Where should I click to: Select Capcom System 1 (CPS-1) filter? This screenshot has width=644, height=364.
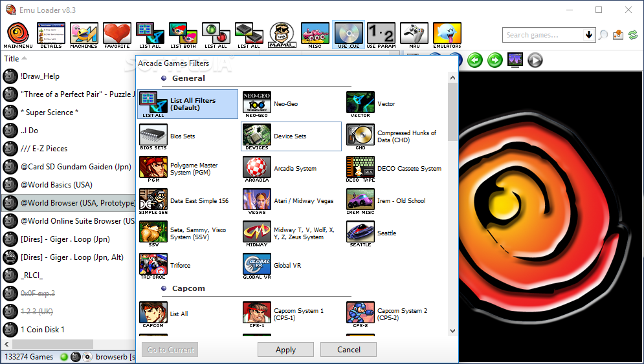(291, 314)
